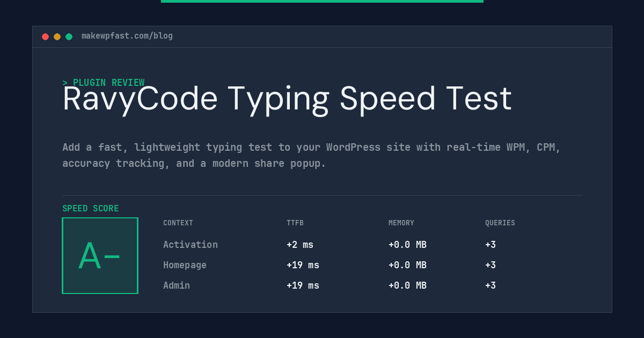Click the Homepage queries value '+3'
This screenshot has width=644, height=338.
491,265
